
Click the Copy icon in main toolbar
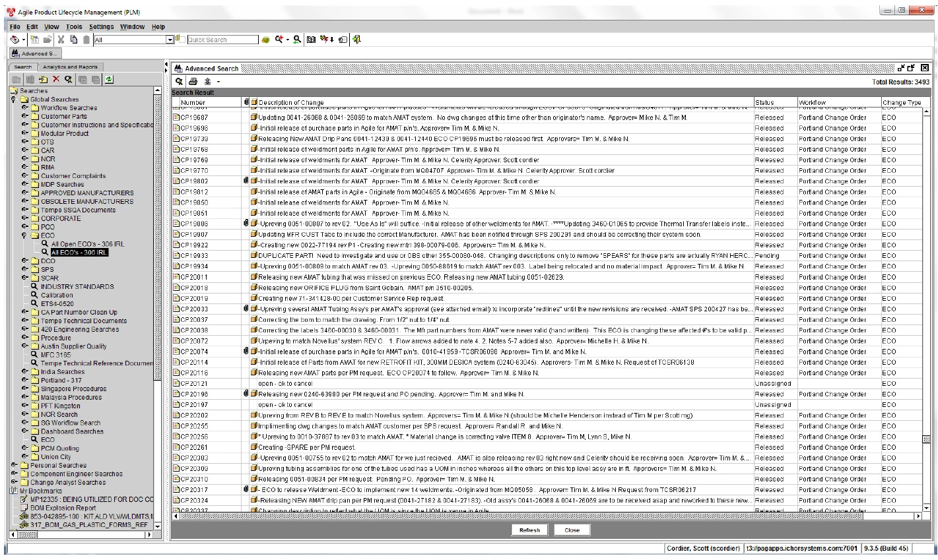74,40
